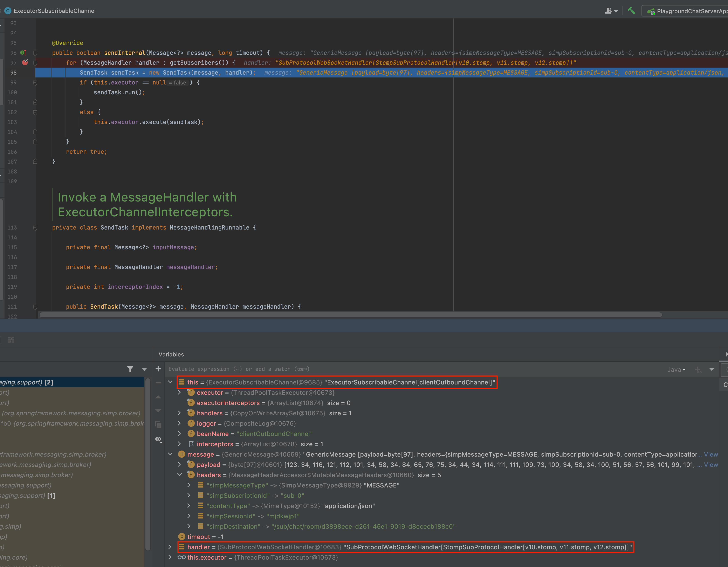Click the override gutter icon on line 96
This screenshot has width=728, height=567.
pyautogui.click(x=23, y=53)
